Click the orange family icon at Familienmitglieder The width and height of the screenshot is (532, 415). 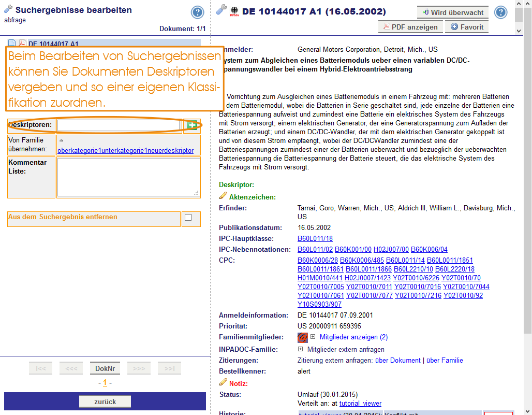click(x=303, y=337)
